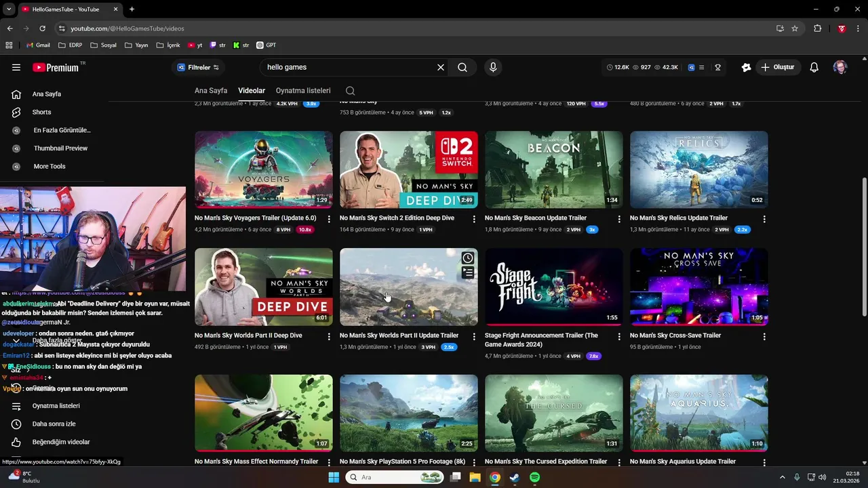Open options menu for Switch 2 Edition Deep Dive
This screenshot has height=488, width=868.
[474, 219]
